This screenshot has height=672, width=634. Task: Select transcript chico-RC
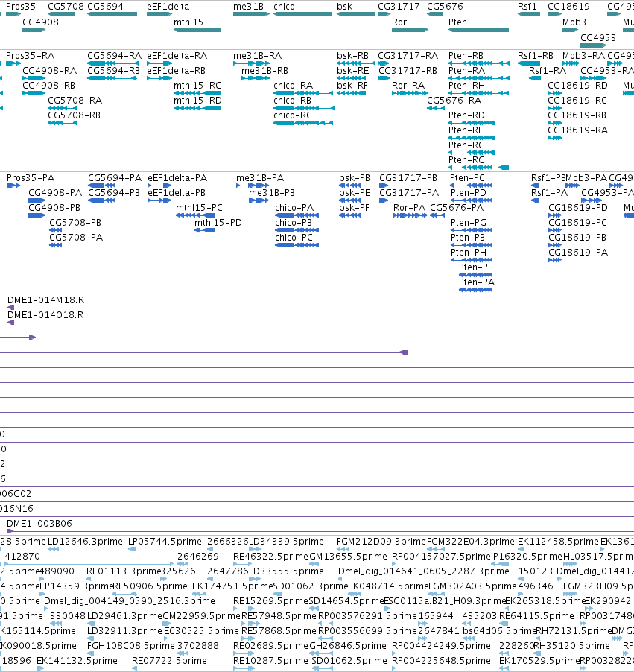pyautogui.click(x=292, y=115)
